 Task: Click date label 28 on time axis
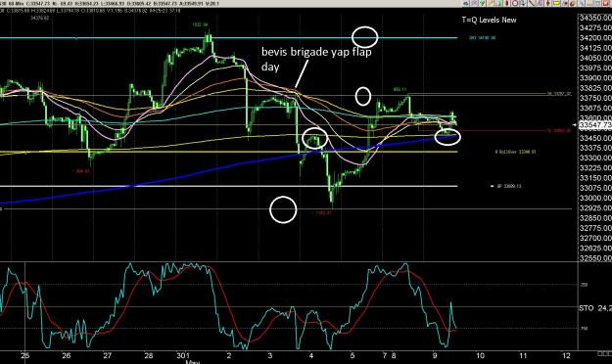(x=148, y=355)
